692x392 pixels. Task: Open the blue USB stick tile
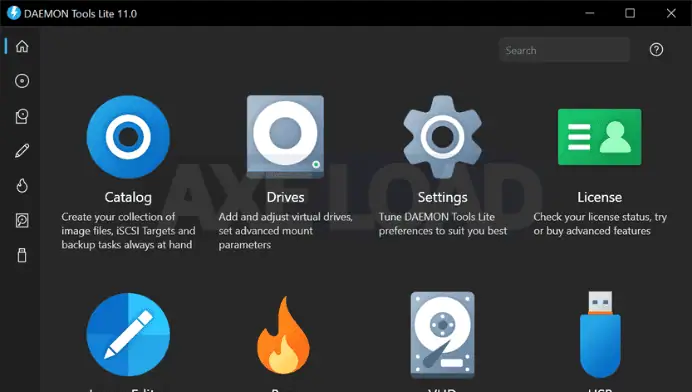point(600,334)
